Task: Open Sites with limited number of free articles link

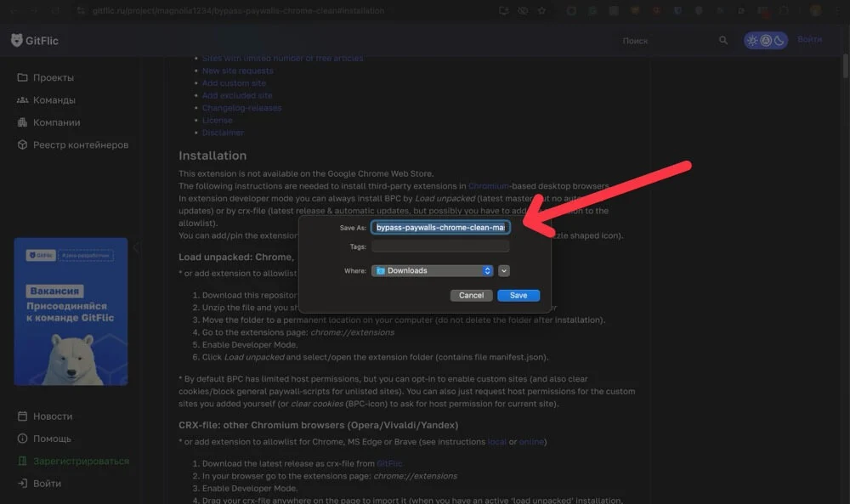Action: point(282,58)
